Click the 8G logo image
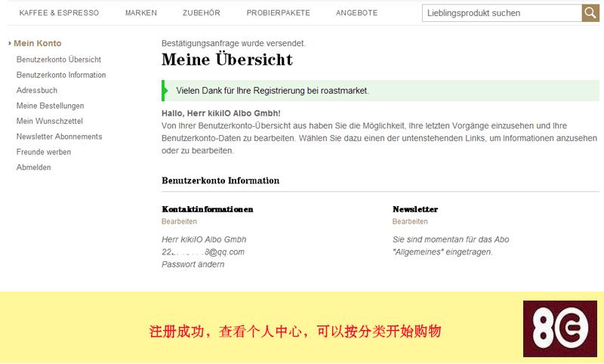Screen dimensions: 604x364 click(x=559, y=329)
